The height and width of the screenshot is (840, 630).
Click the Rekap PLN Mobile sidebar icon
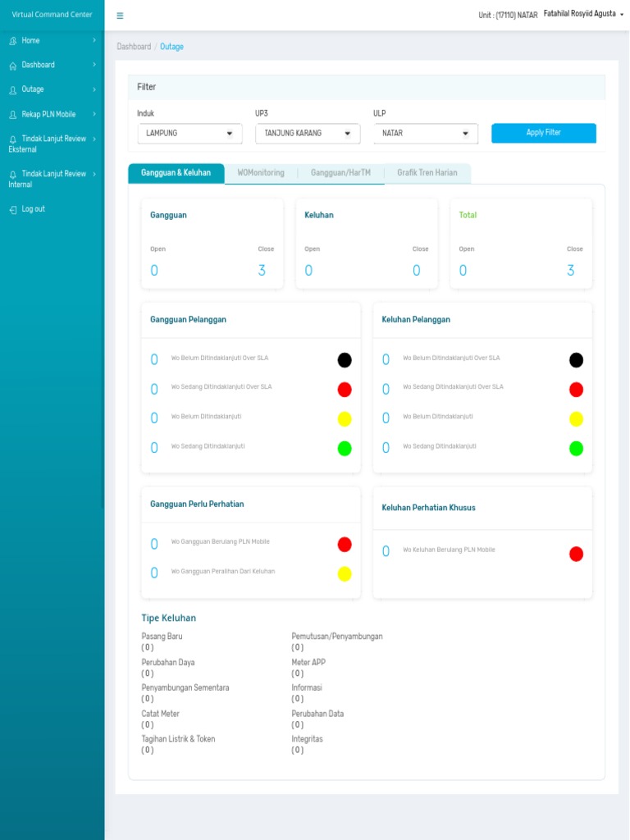(x=12, y=115)
